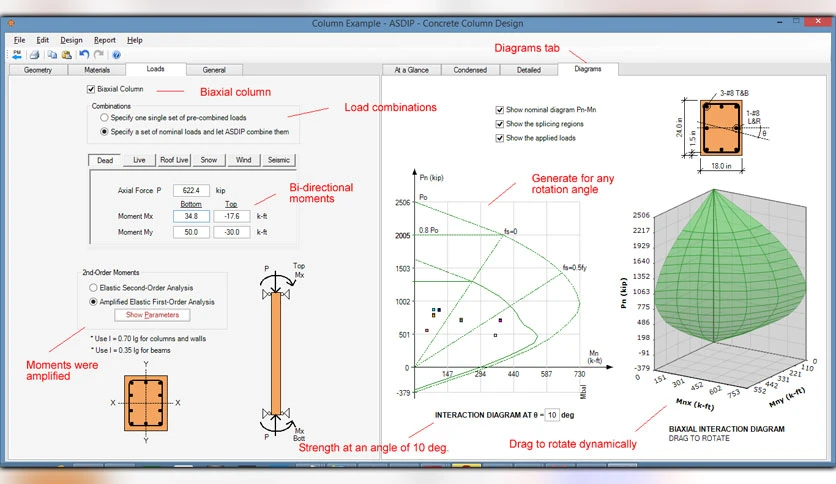Open the Edit menu
836x484 pixels.
(x=43, y=40)
